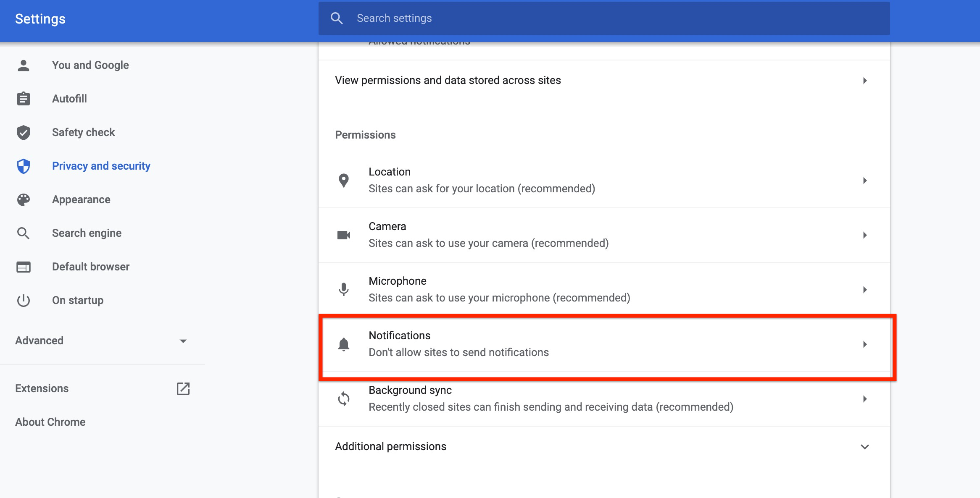The image size is (980, 498).
Task: Open the Search engine settings section
Action: click(87, 233)
